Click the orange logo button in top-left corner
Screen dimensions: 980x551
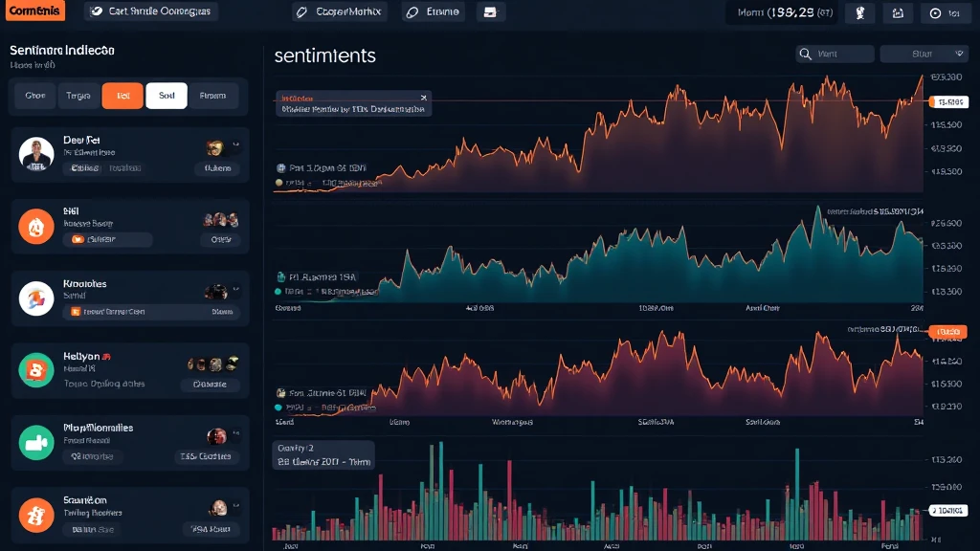(x=34, y=11)
